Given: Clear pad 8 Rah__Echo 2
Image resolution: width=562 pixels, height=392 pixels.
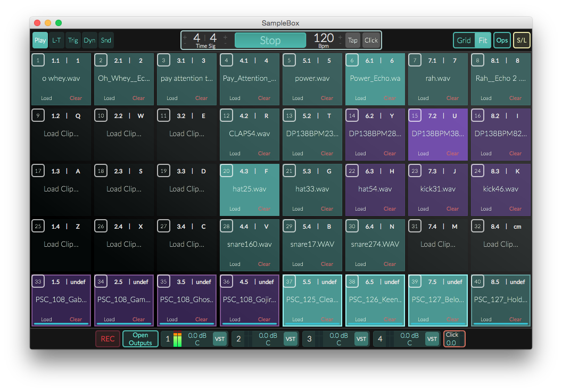Looking at the screenshot, I should 515,98.
